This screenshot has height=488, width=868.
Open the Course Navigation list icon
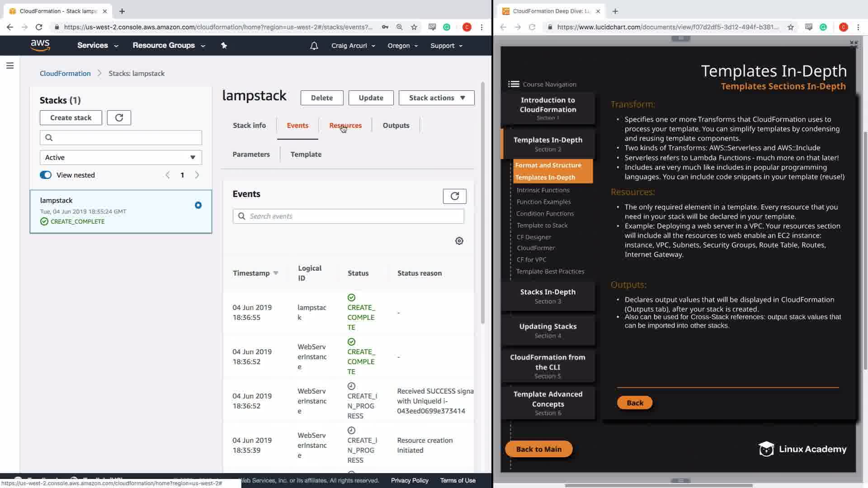coord(513,84)
